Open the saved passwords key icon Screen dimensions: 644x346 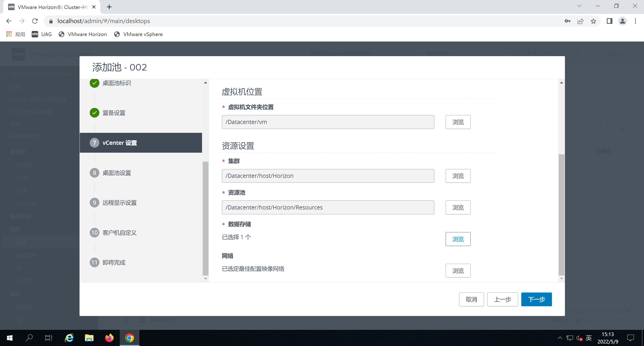(x=567, y=21)
